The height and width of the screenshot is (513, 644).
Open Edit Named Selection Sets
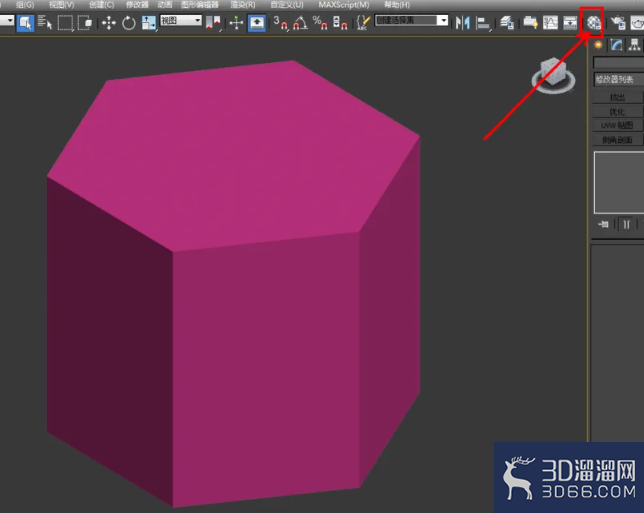pos(363,23)
